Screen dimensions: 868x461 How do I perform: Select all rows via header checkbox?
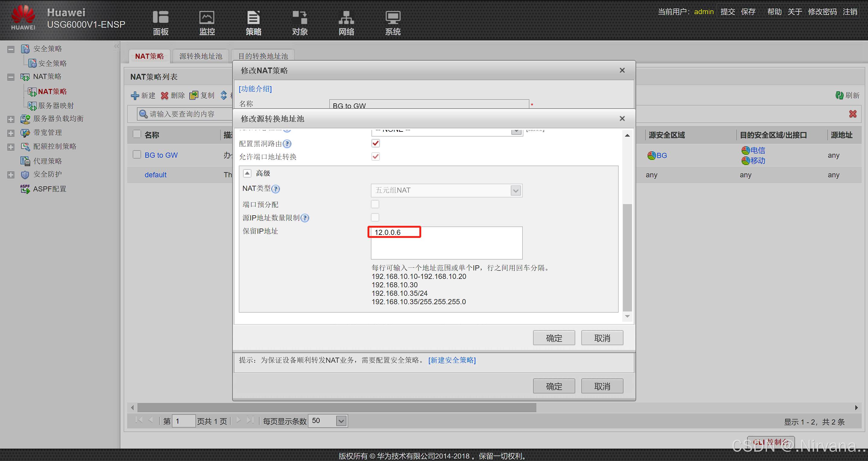coord(137,134)
